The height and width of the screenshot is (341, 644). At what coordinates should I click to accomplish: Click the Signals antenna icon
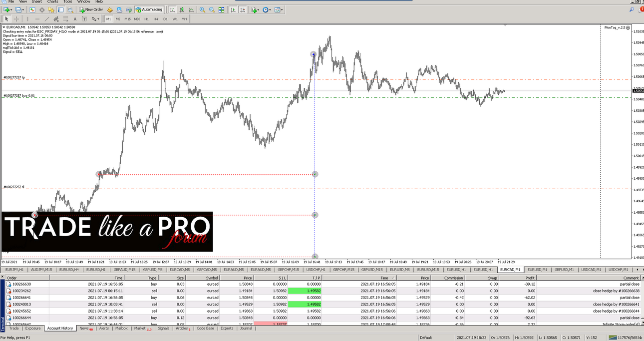129,9
